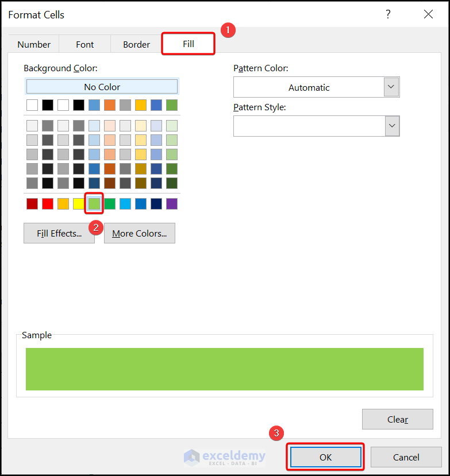This screenshot has height=476, width=450.
Task: Select the lightest gold tint swatch
Action: [x=141, y=126]
